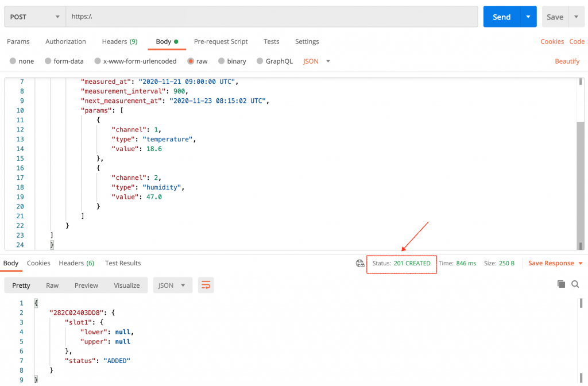
Task: Open the response Test Results tab
Action: pos(123,263)
